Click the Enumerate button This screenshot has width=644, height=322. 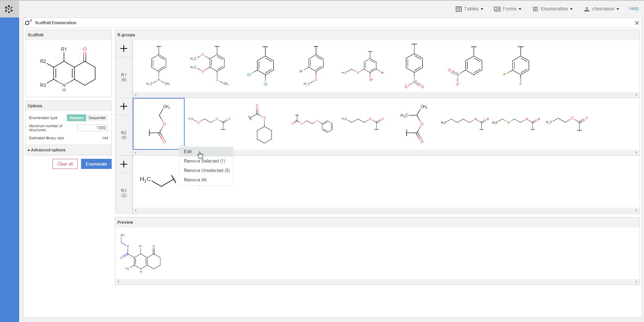click(96, 164)
